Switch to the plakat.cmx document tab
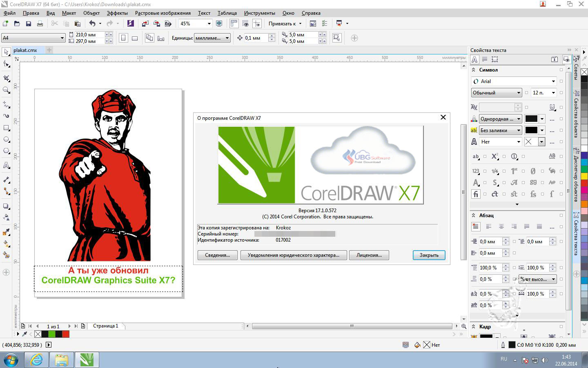 tap(25, 50)
